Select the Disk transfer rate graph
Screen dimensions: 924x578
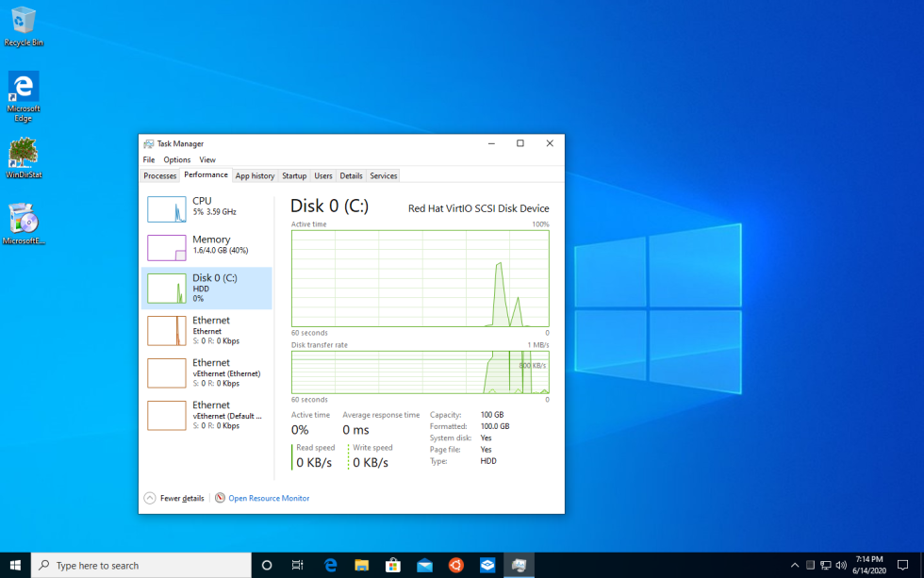point(419,372)
